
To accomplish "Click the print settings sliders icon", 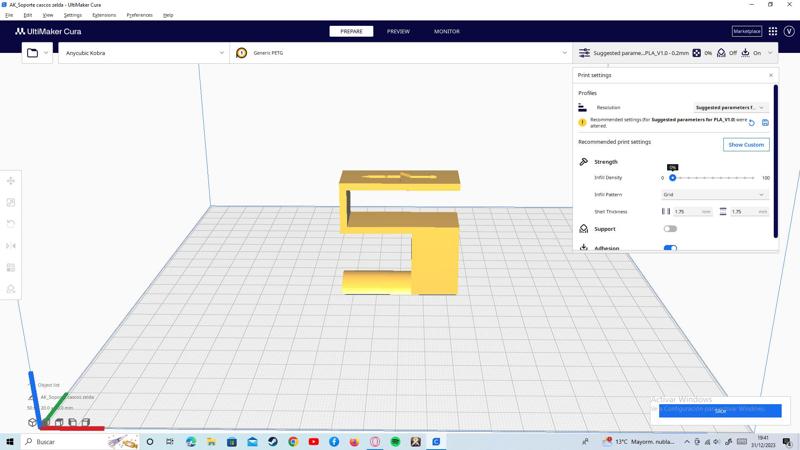I will point(584,53).
